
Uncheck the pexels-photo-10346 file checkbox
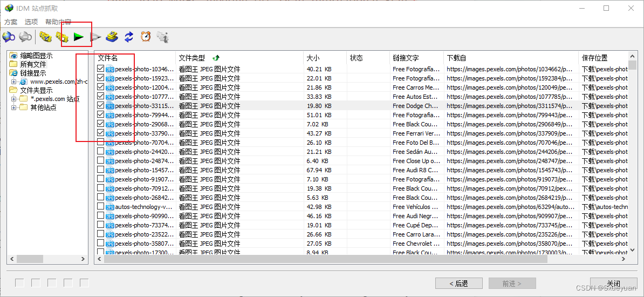click(x=101, y=69)
